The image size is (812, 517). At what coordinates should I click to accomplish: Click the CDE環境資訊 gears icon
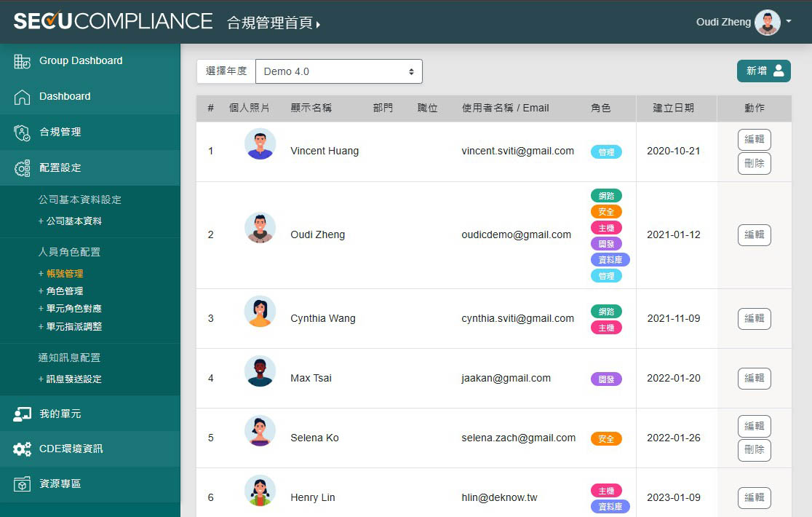(x=22, y=449)
